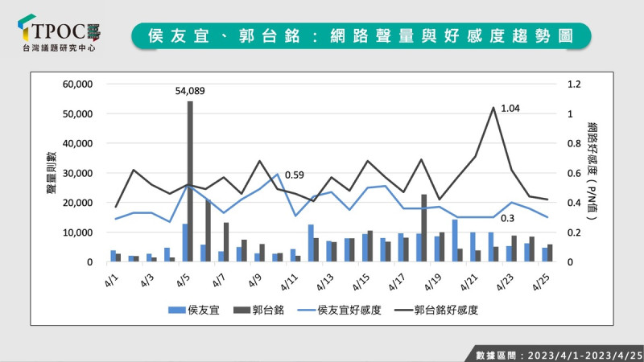Click the tallest 郭台銘 bar at 4/5

click(x=190, y=182)
